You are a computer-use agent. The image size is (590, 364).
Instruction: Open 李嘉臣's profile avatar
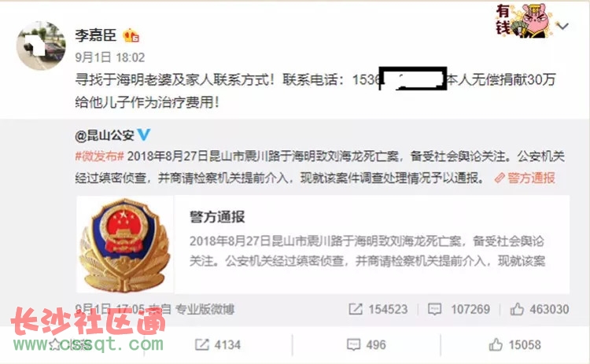pyautogui.click(x=41, y=46)
